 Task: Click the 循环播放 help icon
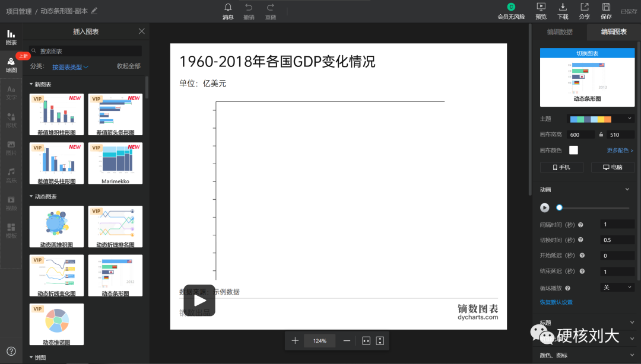click(567, 288)
